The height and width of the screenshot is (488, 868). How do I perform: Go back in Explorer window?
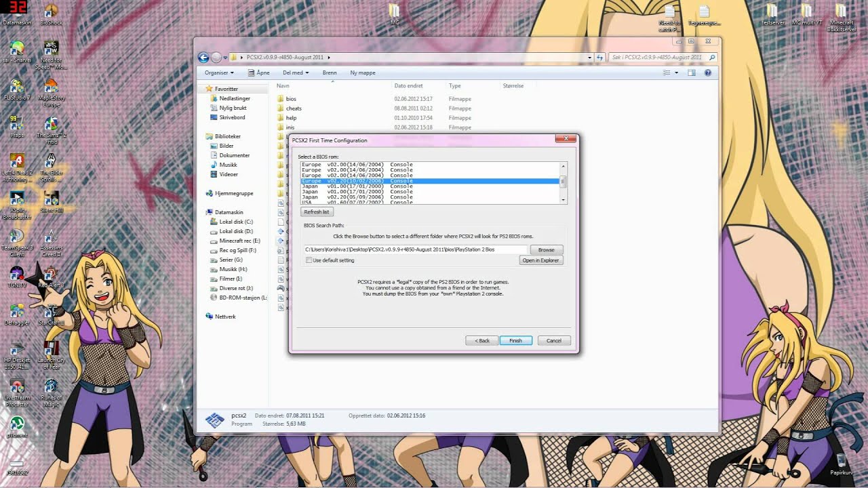[x=203, y=58]
